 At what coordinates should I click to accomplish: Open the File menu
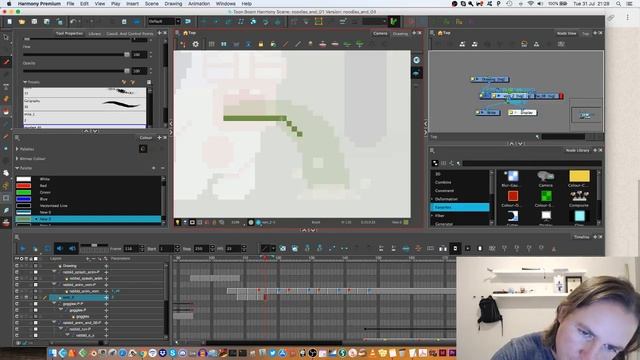[x=70, y=4]
